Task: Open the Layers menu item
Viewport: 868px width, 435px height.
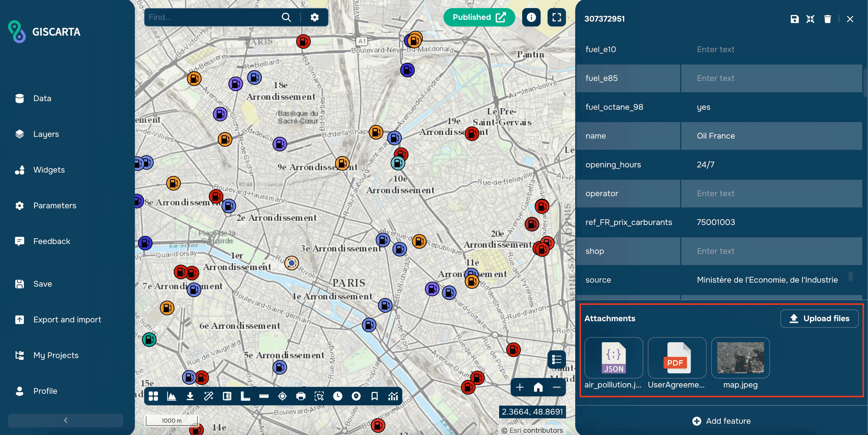Action: tap(46, 134)
